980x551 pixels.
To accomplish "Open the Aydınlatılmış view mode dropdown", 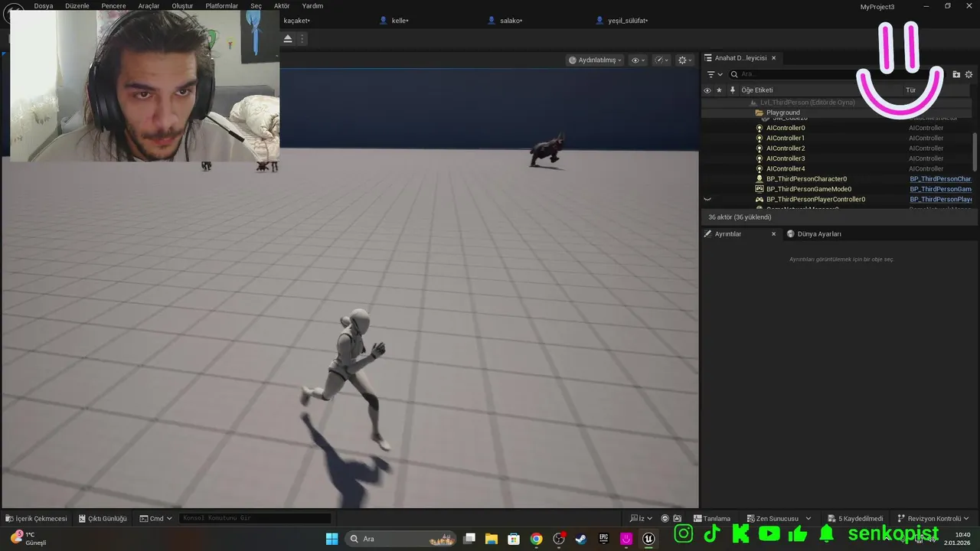I will coord(595,60).
